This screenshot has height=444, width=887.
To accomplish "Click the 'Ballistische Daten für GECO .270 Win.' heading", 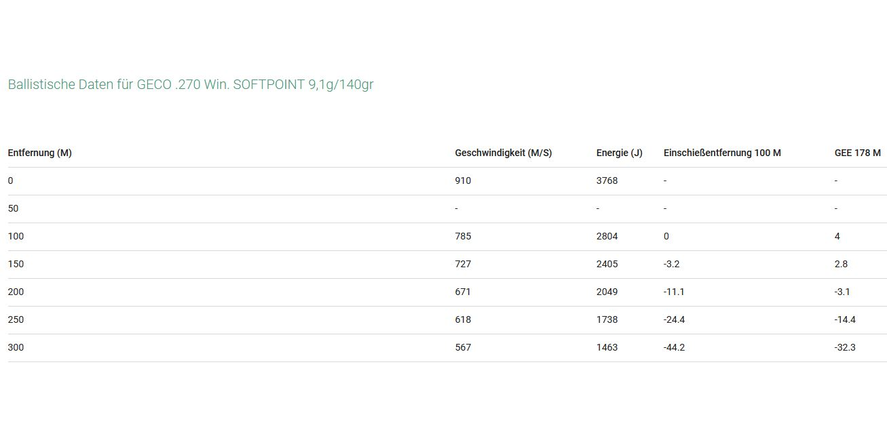I will tap(190, 85).
